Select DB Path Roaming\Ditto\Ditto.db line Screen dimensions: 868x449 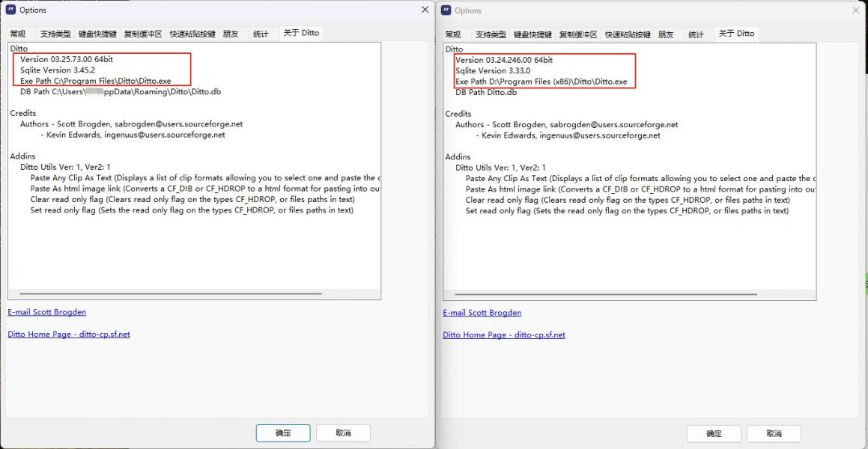click(x=121, y=92)
